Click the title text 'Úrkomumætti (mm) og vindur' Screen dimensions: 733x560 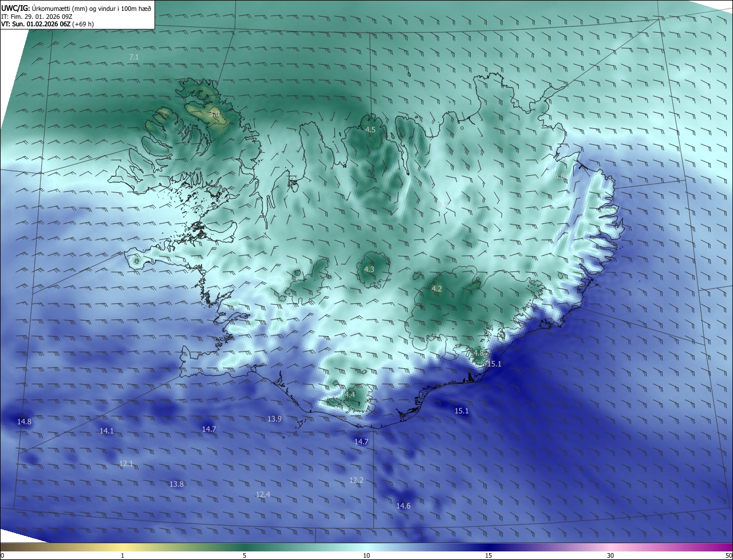pos(73,8)
